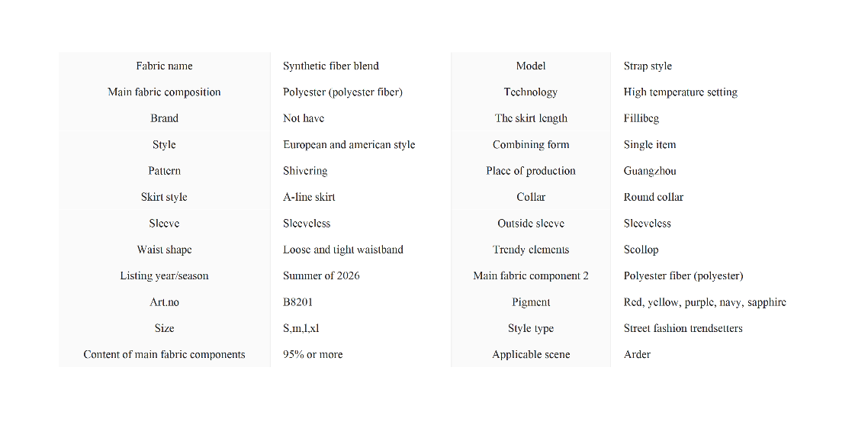Select the "Applicable scene" label cell
This screenshot has height=435, width=868.
point(531,354)
